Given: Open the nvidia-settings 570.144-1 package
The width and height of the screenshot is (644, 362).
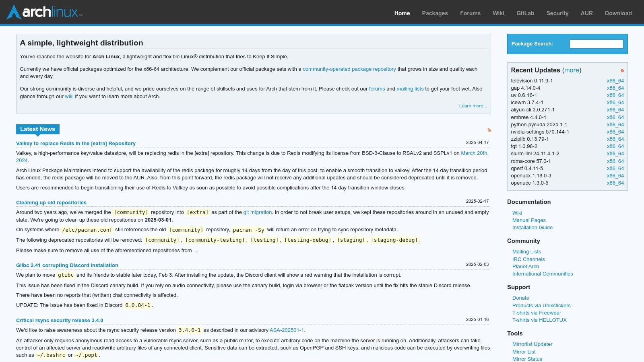Looking at the screenshot, I should pyautogui.click(x=540, y=132).
